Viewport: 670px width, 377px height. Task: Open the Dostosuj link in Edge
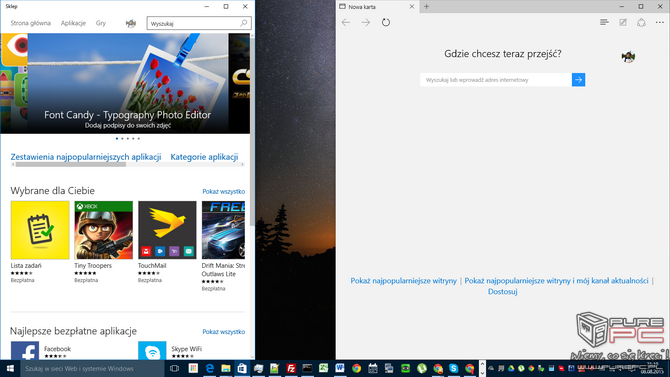(x=502, y=292)
